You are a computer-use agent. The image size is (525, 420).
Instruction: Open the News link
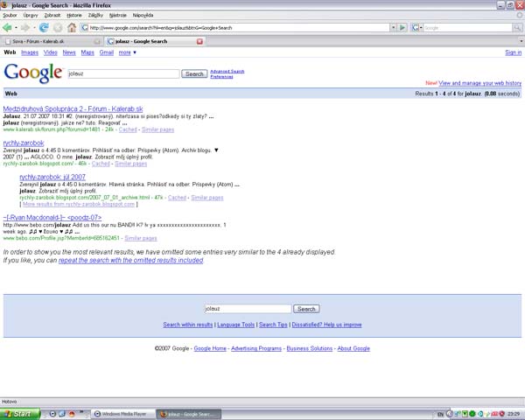[69, 52]
